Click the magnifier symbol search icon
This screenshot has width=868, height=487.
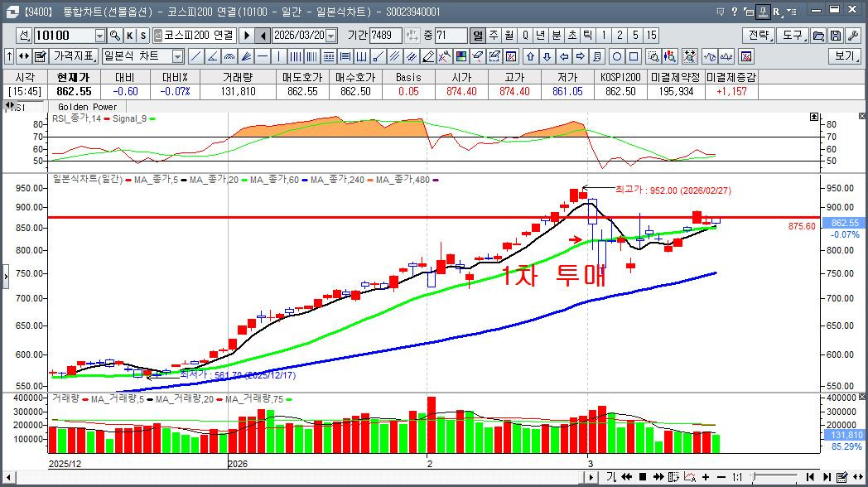[x=114, y=36]
